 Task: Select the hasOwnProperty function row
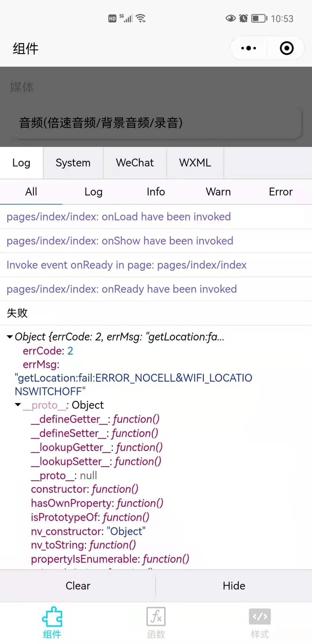click(97, 503)
